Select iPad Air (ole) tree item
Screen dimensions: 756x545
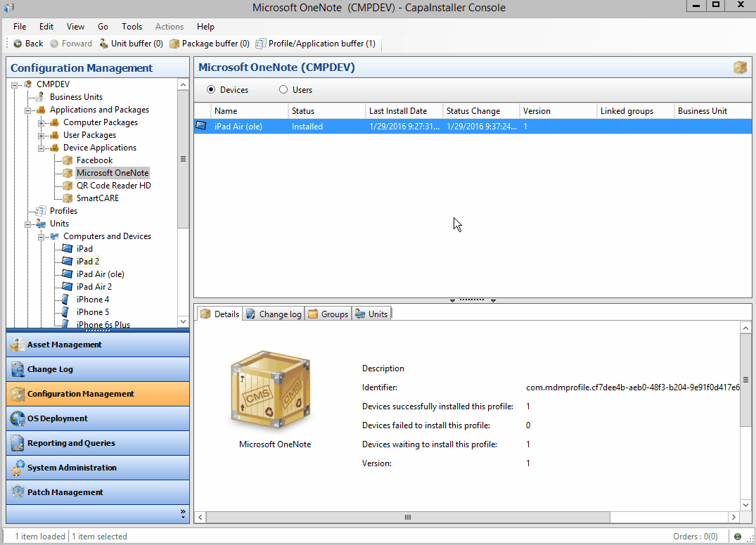[101, 274]
